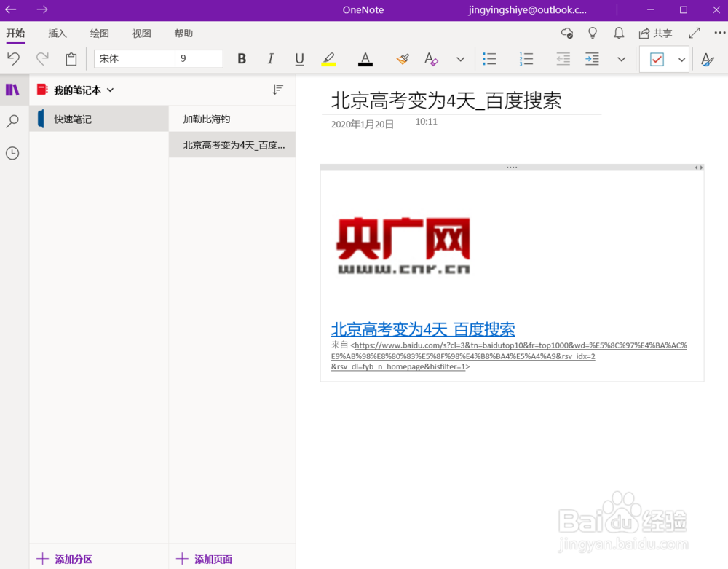This screenshot has width=728, height=569.
Task: Select the text highlight tool
Action: 328,59
